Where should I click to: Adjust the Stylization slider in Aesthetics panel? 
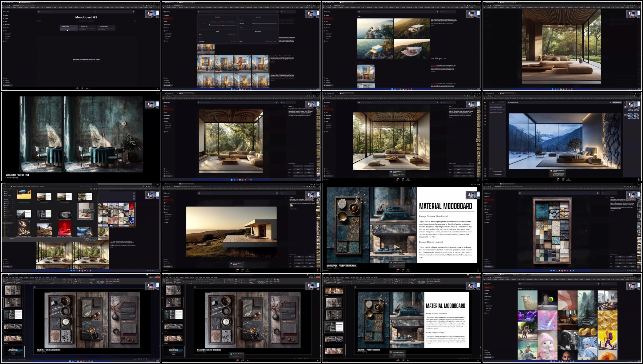265,20
